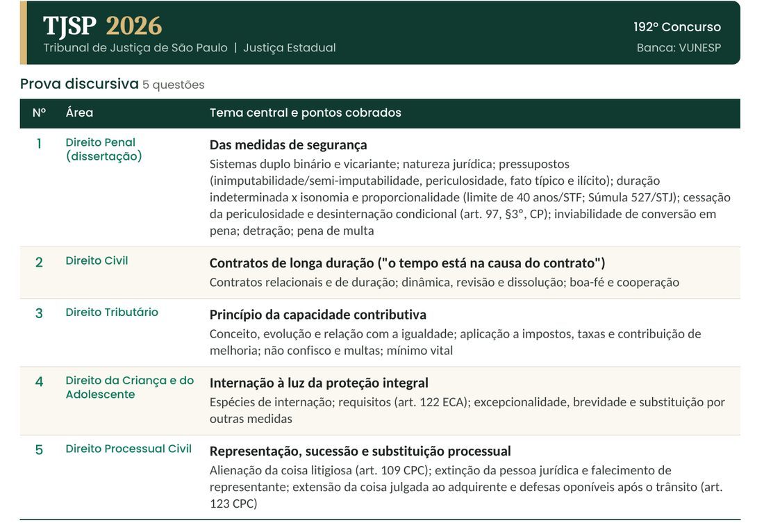This screenshot has width=764, height=532.
Task: Click the 'Direito Civil' area
Action: click(x=97, y=260)
